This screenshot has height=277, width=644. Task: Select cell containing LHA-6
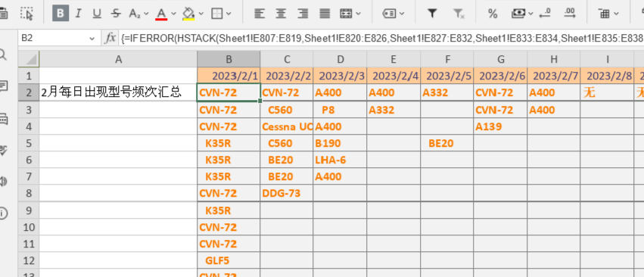[340, 160]
